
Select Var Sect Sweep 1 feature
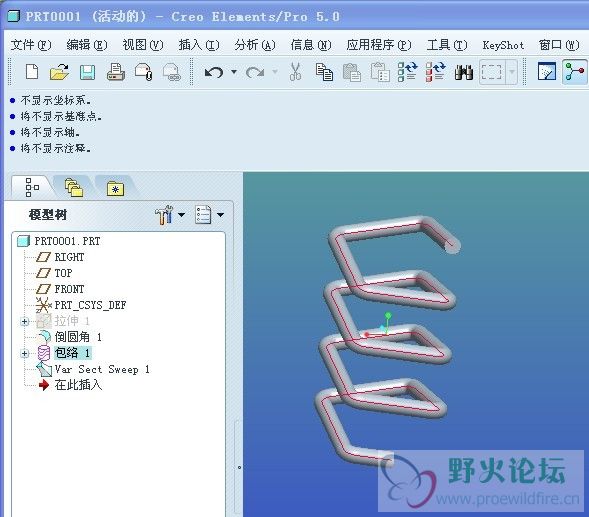tap(102, 369)
